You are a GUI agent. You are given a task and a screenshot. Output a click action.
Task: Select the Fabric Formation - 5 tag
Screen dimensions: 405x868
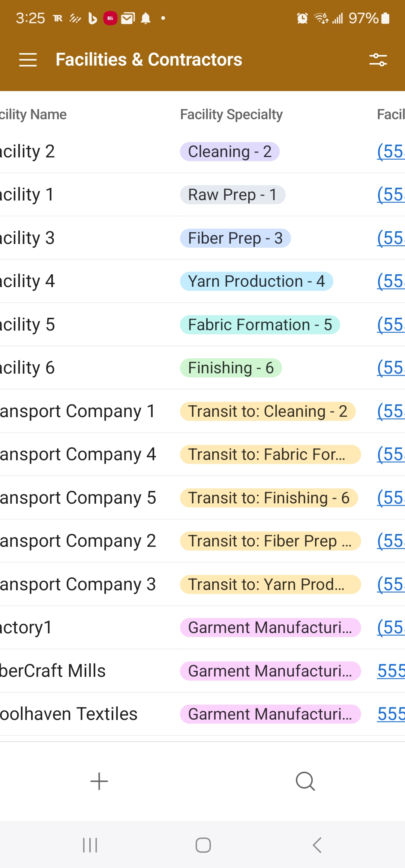point(260,325)
